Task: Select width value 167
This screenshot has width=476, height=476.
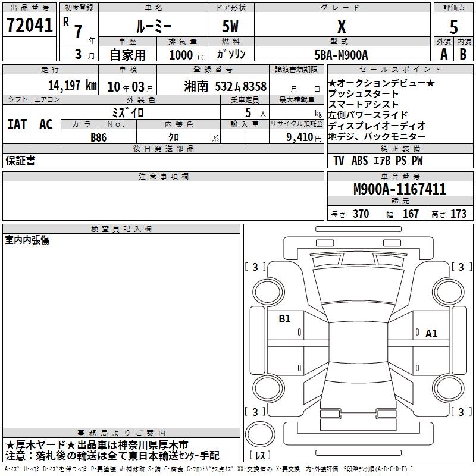Action: [x=411, y=214]
